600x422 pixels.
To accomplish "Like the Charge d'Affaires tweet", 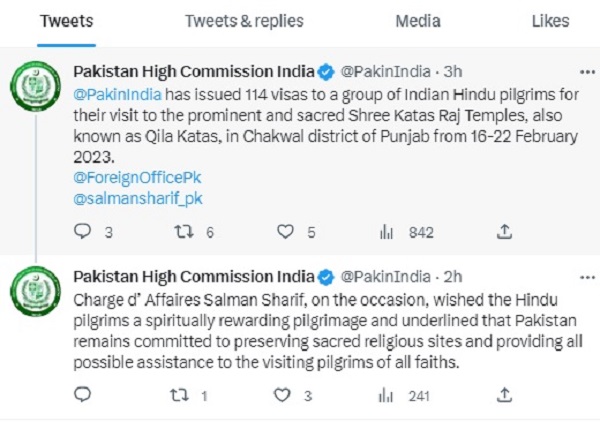I will tap(285, 395).
